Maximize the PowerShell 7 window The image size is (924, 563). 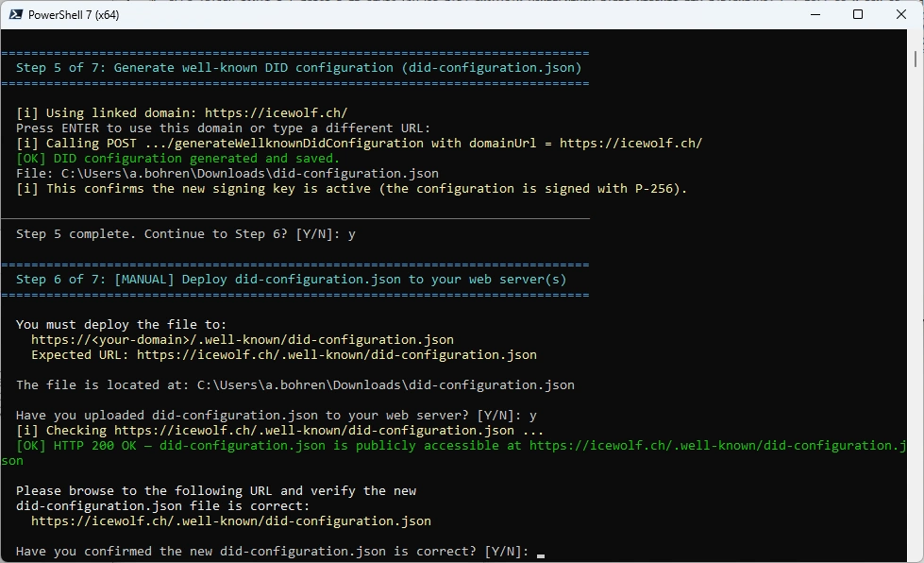[858, 15]
